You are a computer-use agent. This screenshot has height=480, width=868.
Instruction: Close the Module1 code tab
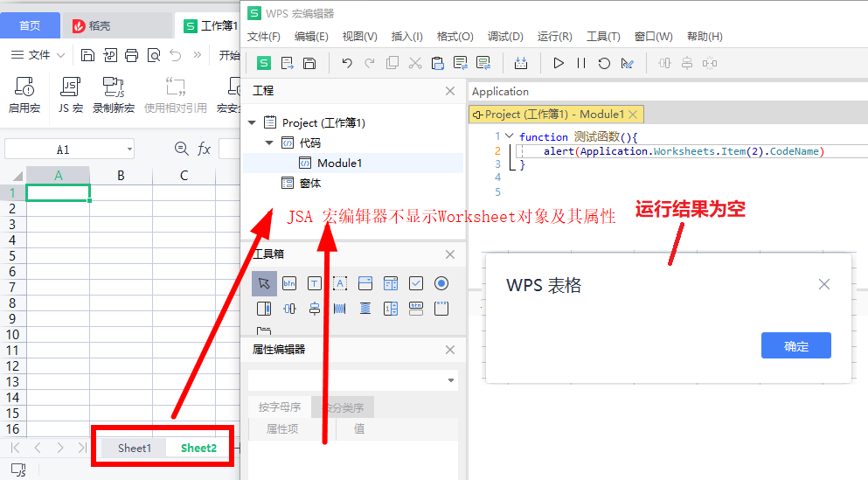(633, 114)
